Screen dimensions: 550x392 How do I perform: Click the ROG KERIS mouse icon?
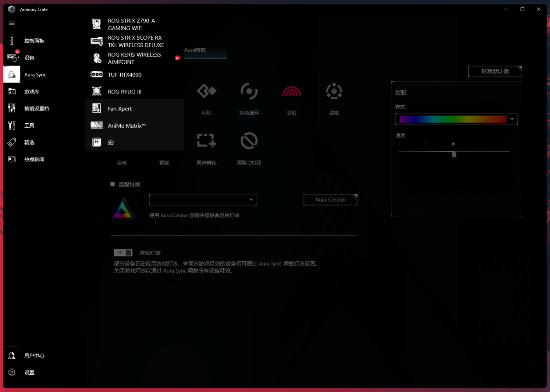97,58
